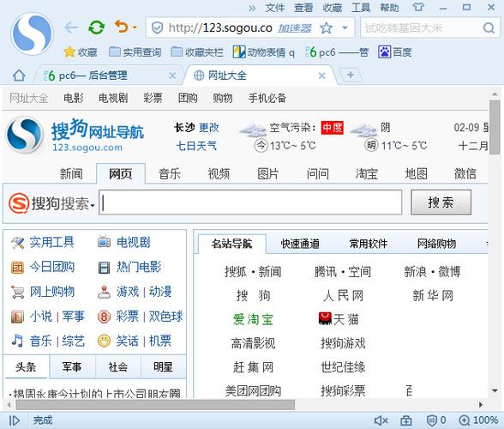Open the sidebar toggle icon in status bar
The height and width of the screenshot is (429, 504).
point(14,420)
